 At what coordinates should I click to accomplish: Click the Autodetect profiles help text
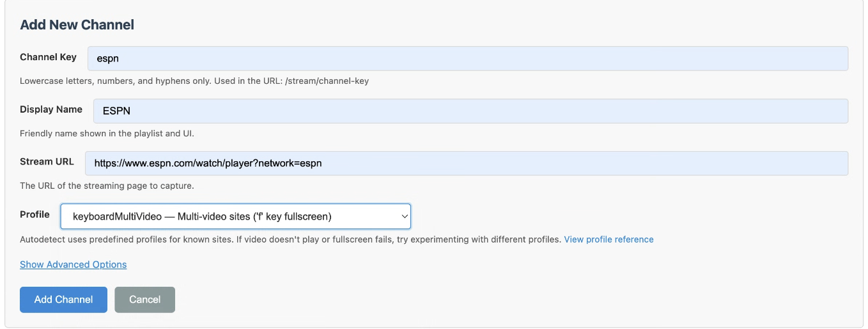[x=290, y=239]
